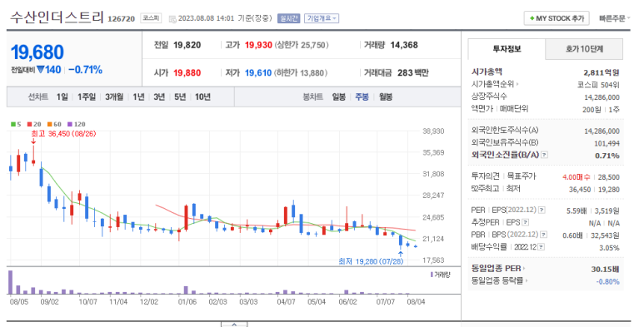Open the 시가총액순위 link
This screenshot has height=327, width=644.
[x=495, y=84]
